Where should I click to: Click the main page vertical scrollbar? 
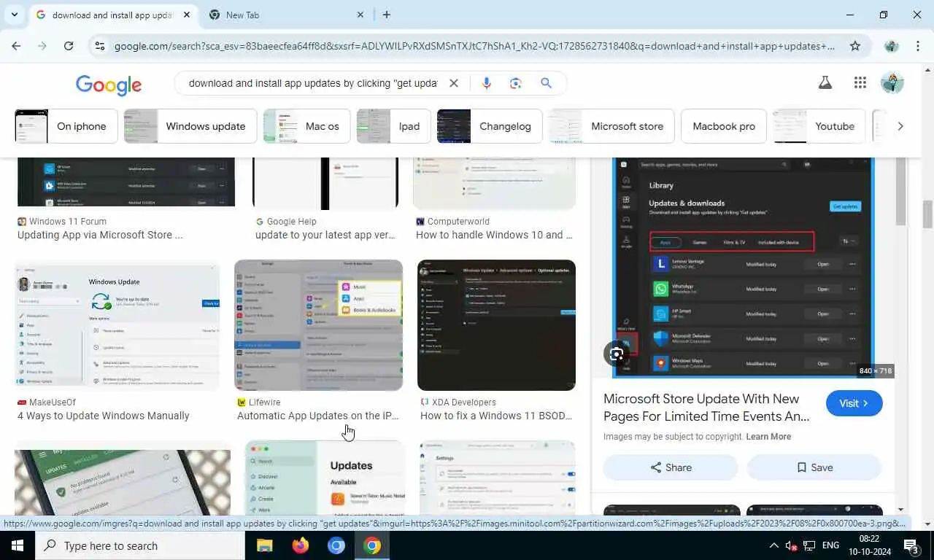[928, 214]
